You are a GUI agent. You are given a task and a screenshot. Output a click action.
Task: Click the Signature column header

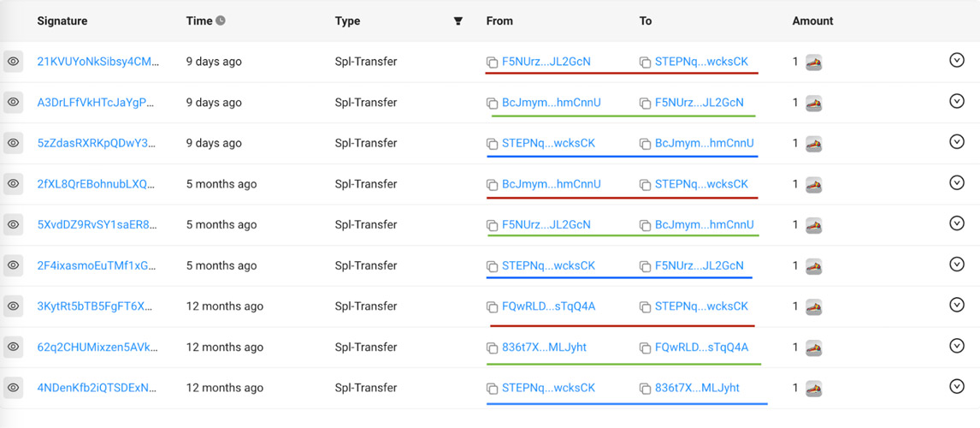click(x=62, y=21)
